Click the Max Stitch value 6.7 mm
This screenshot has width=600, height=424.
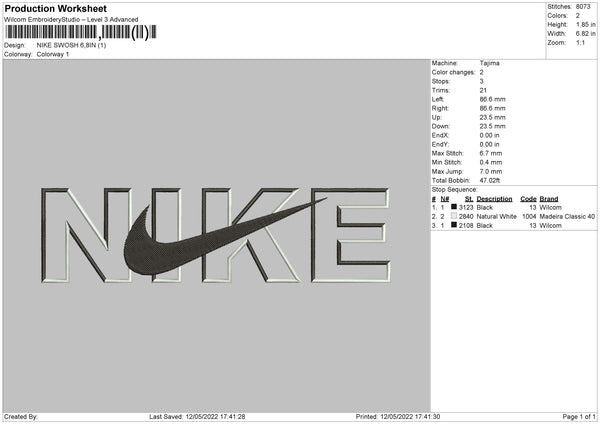coord(491,153)
